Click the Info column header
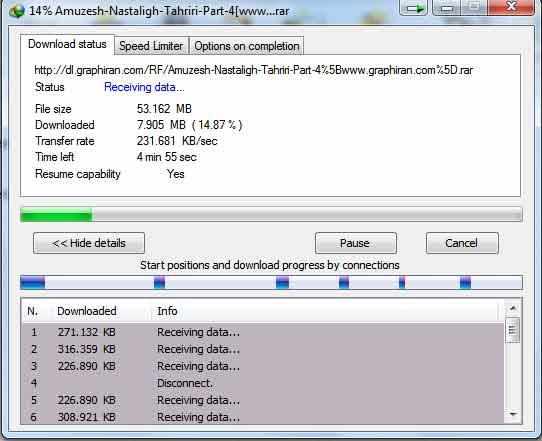 pyautogui.click(x=167, y=311)
